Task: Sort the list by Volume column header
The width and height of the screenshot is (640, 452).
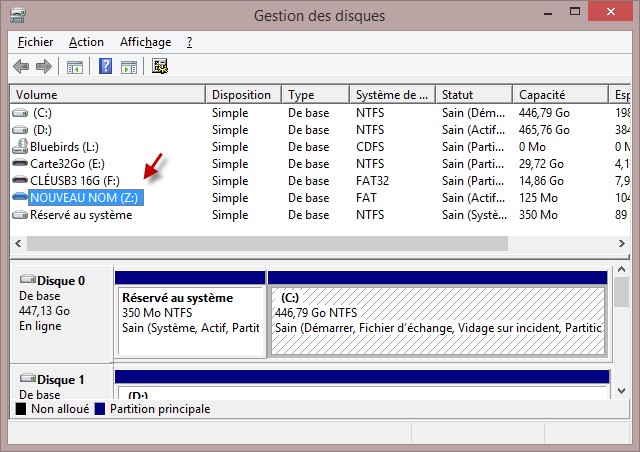Action: point(107,95)
